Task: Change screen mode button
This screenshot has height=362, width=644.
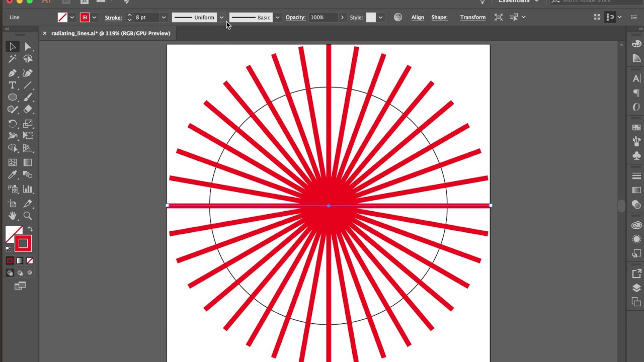Action: pos(20,286)
